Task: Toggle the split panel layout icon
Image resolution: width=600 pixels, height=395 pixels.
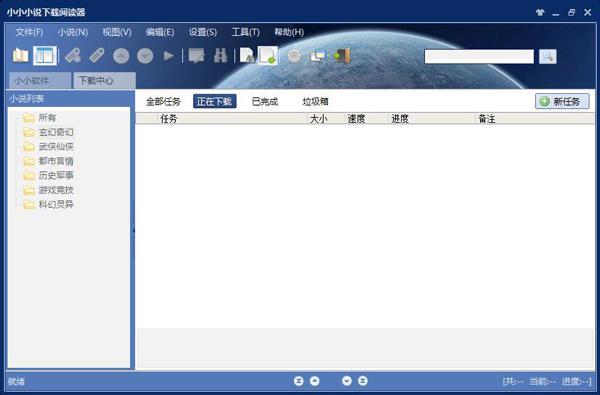Action: [x=45, y=56]
